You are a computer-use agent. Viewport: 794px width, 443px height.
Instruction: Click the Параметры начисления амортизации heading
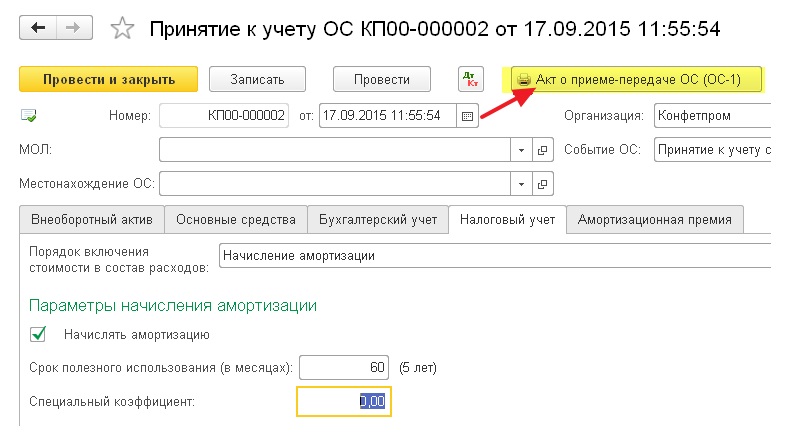[173, 306]
